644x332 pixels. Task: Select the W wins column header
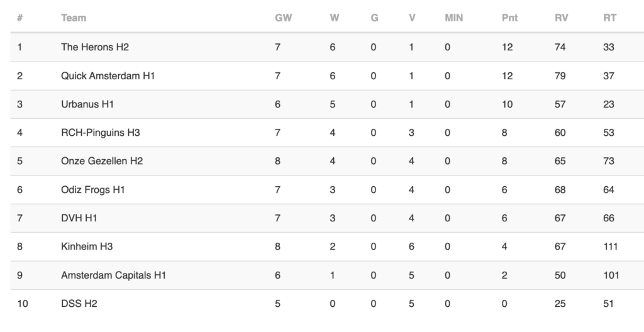(x=335, y=18)
